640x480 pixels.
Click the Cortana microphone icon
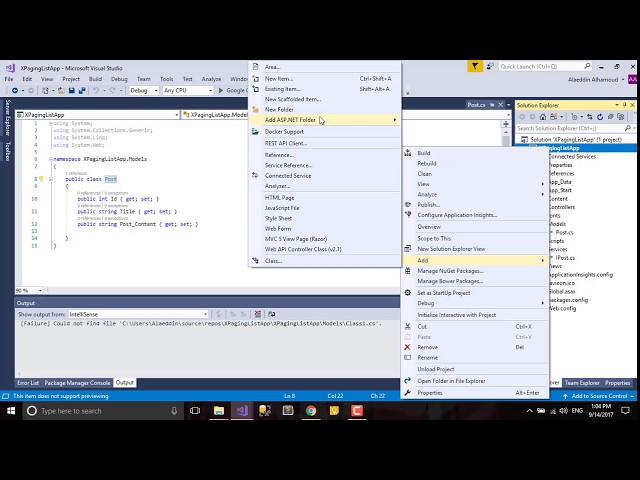pyautogui.click(x=174, y=411)
